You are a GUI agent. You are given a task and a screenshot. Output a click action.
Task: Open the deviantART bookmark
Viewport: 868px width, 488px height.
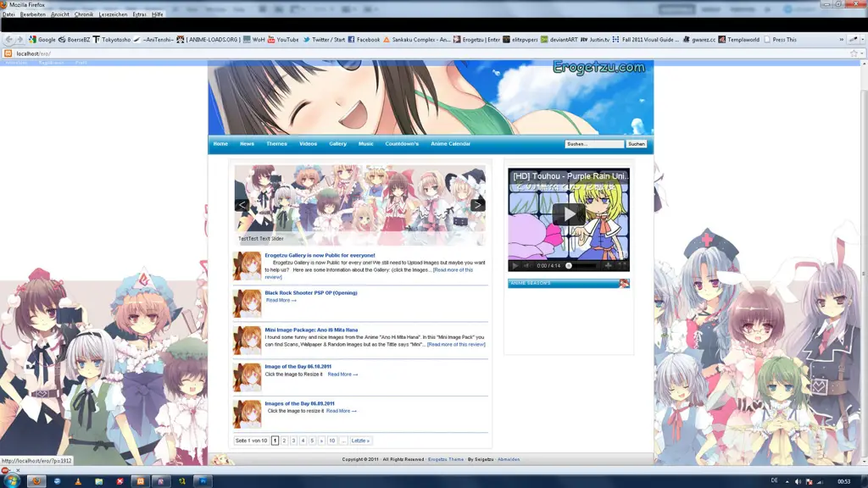pyautogui.click(x=559, y=40)
